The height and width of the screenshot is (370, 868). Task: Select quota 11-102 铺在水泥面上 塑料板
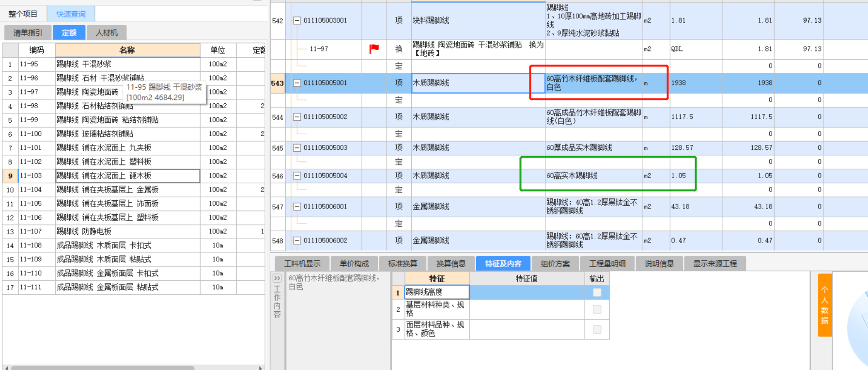pyautogui.click(x=128, y=161)
